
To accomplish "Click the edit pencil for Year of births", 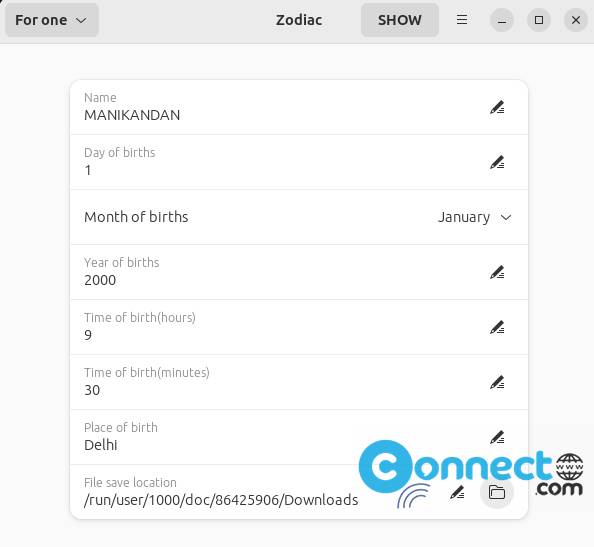I will (x=497, y=272).
